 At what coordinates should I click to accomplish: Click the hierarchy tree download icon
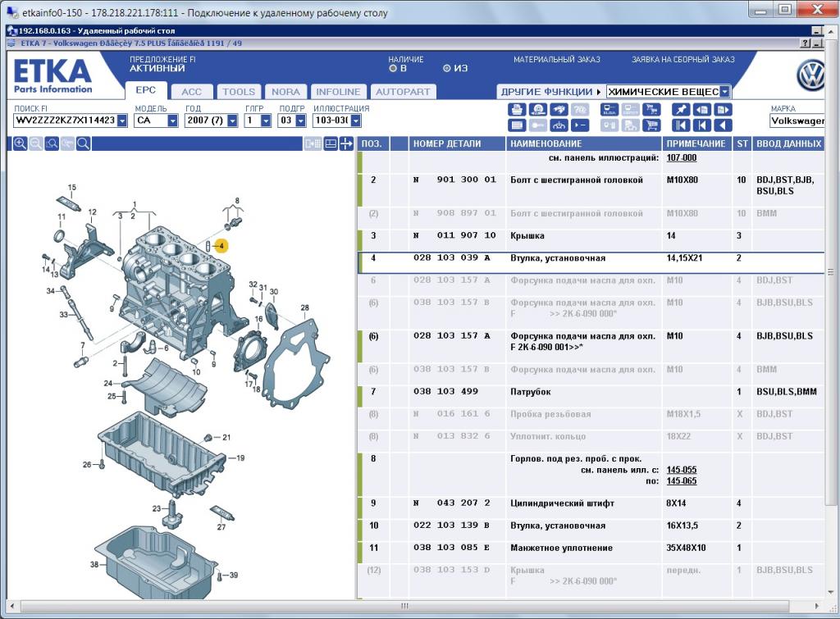click(x=559, y=125)
